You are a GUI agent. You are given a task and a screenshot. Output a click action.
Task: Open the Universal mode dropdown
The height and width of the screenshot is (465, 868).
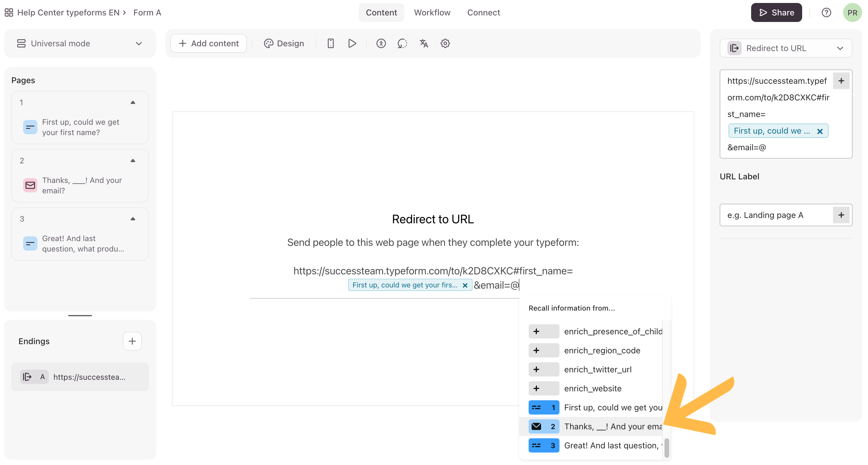(80, 43)
